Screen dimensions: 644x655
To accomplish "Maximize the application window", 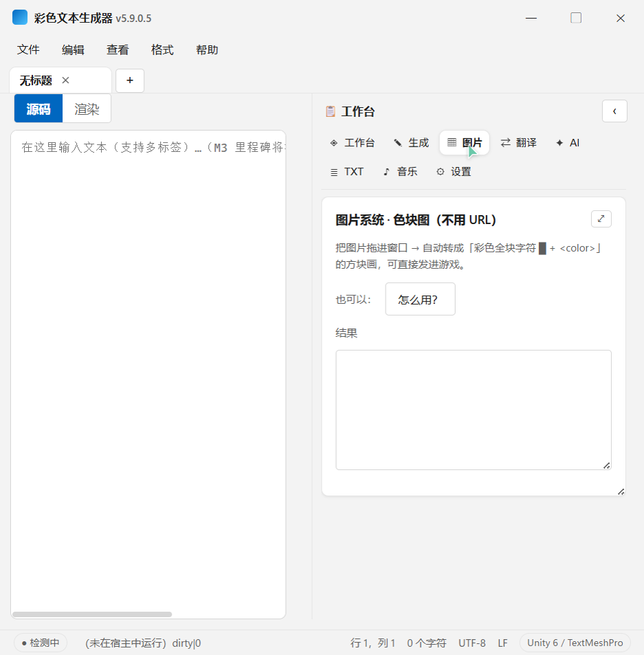I will [x=576, y=18].
